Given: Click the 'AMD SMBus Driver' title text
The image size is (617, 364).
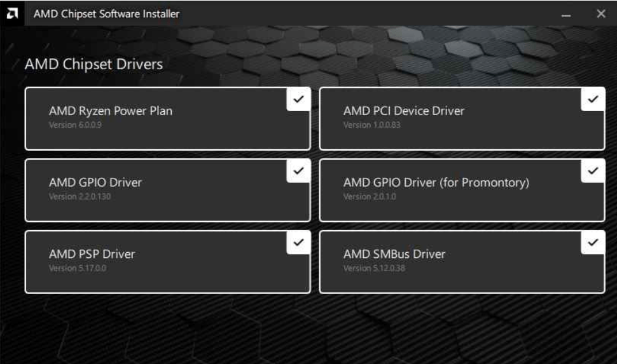Looking at the screenshot, I should (394, 254).
